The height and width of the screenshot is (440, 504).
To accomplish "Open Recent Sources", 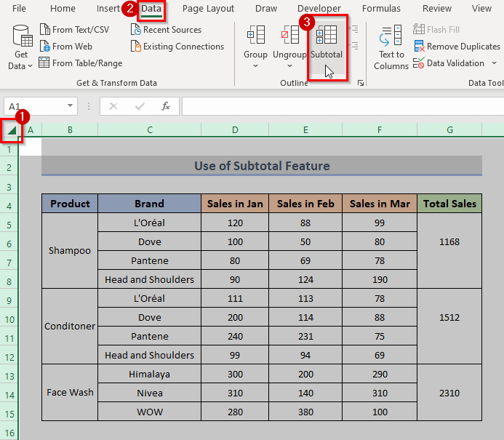I will (166, 30).
